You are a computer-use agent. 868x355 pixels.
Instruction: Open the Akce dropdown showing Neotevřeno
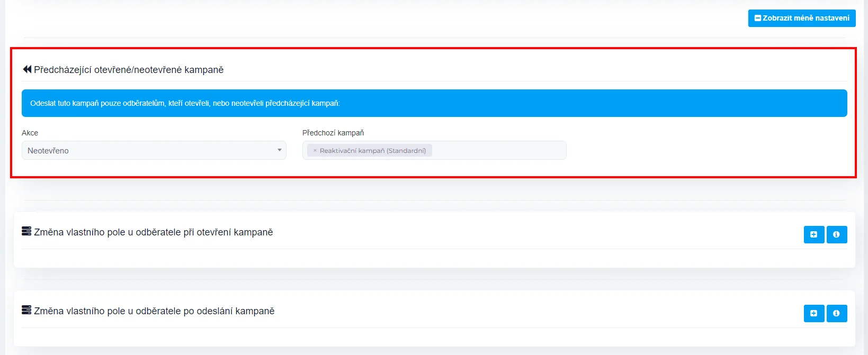click(x=154, y=151)
